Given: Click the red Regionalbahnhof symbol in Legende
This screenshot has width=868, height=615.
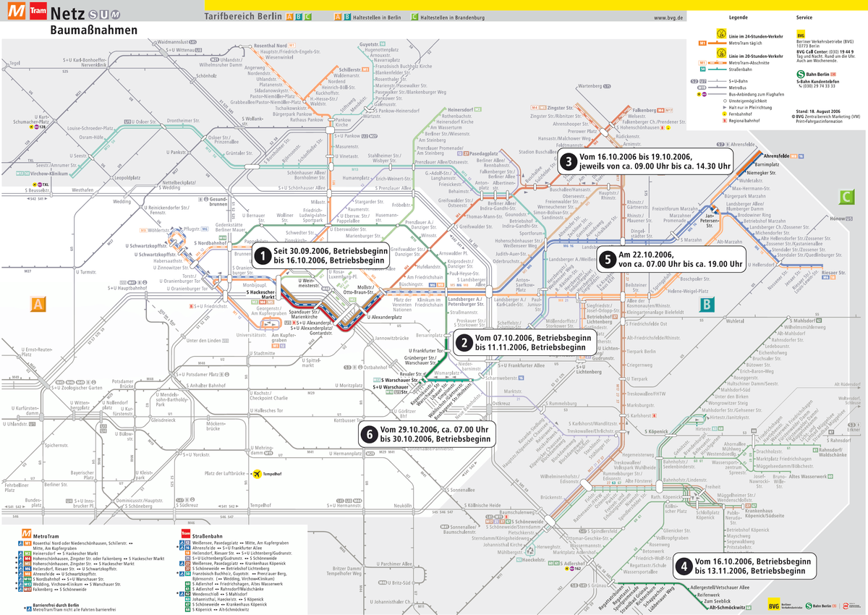Looking at the screenshot, I should [725, 121].
